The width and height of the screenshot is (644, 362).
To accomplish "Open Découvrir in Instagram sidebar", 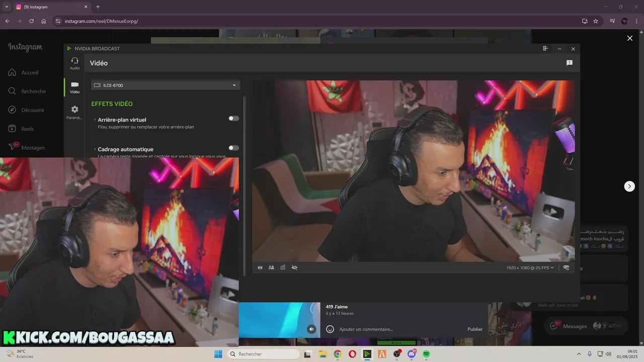I will tap(26, 110).
